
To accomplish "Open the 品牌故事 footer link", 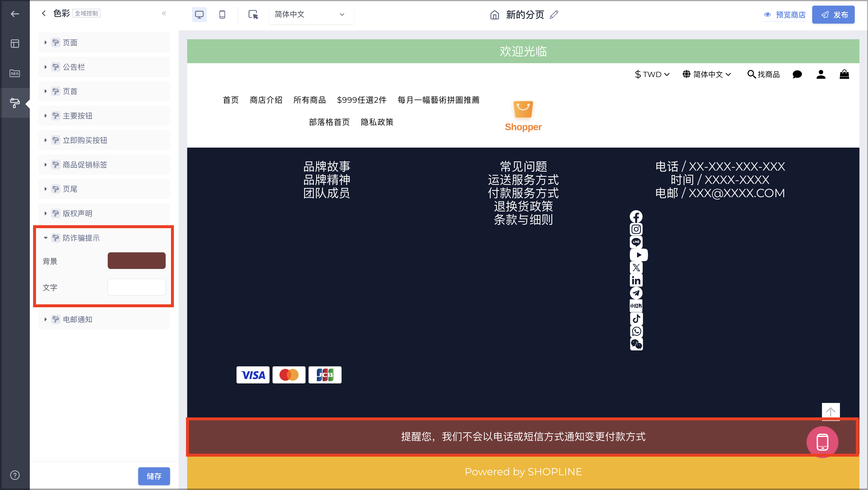I will [x=327, y=166].
